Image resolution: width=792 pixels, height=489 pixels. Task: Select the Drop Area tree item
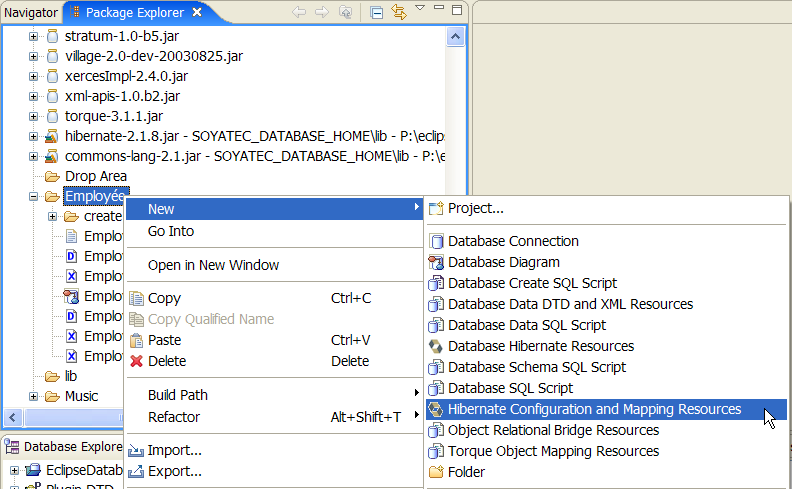point(95,176)
